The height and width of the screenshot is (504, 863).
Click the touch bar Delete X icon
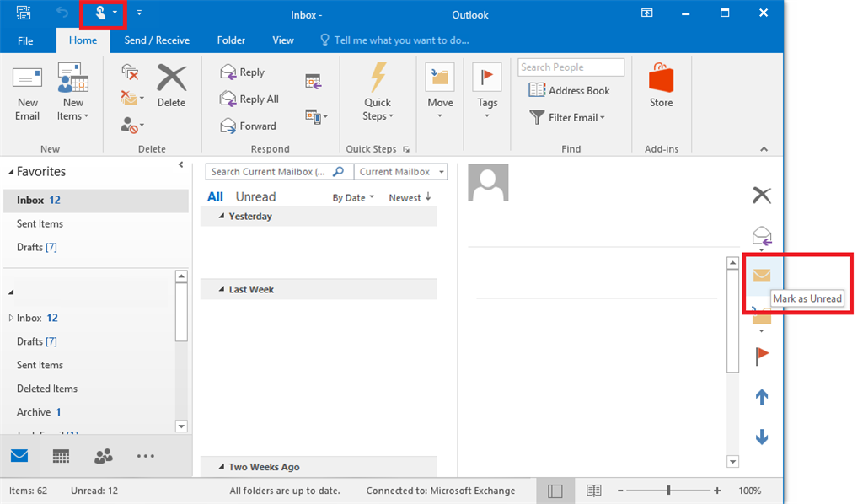pyautogui.click(x=762, y=195)
